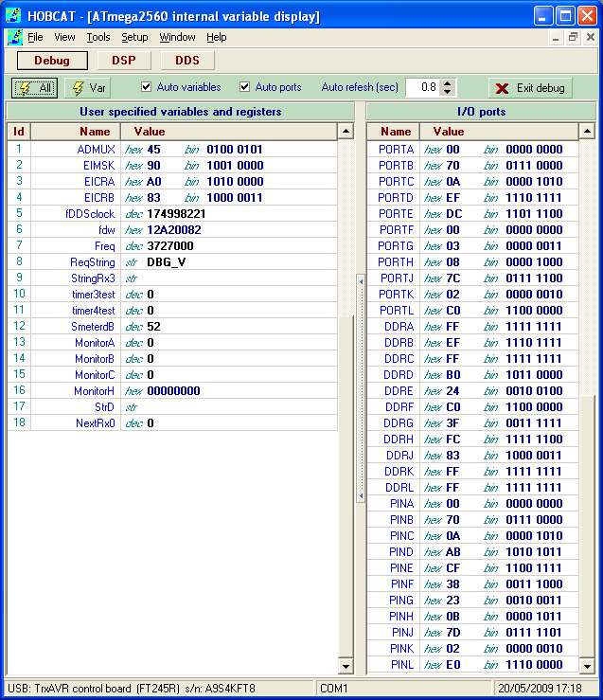
Task: Switch to the DDS tab button
Action: (x=186, y=60)
